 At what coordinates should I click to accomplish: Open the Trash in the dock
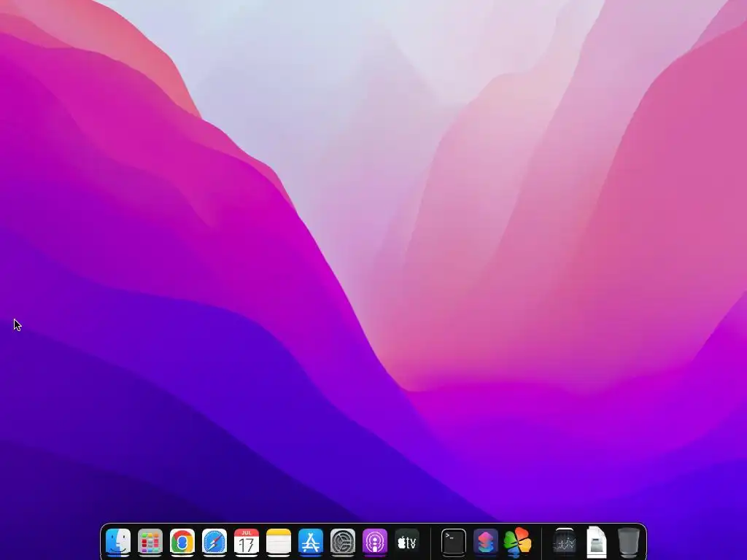click(628, 542)
